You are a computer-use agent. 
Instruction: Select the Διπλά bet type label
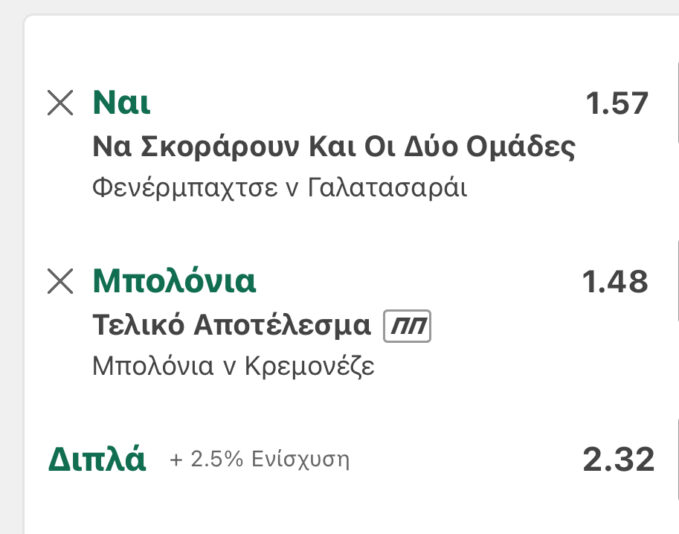pyautogui.click(x=97, y=460)
